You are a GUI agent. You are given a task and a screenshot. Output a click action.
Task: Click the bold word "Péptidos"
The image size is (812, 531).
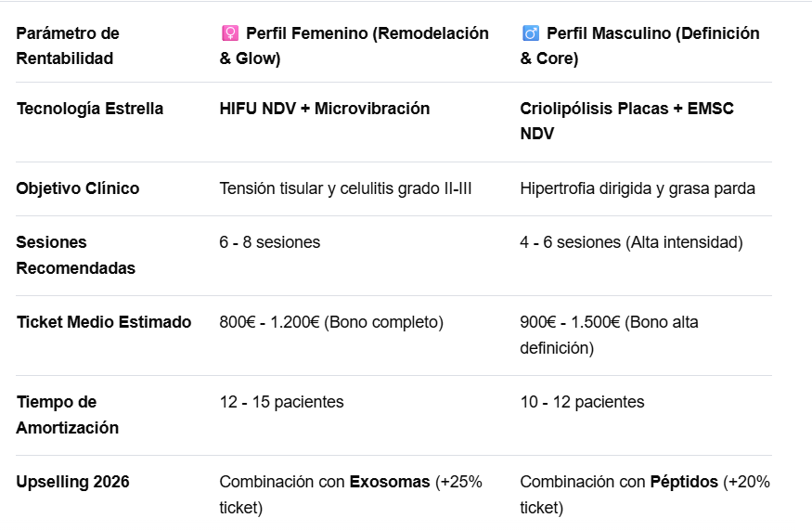[x=686, y=482]
